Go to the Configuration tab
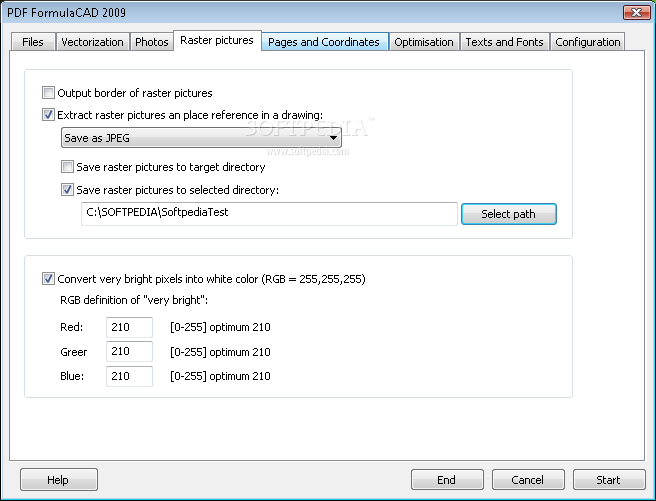Image resolution: width=656 pixels, height=501 pixels. [x=587, y=42]
